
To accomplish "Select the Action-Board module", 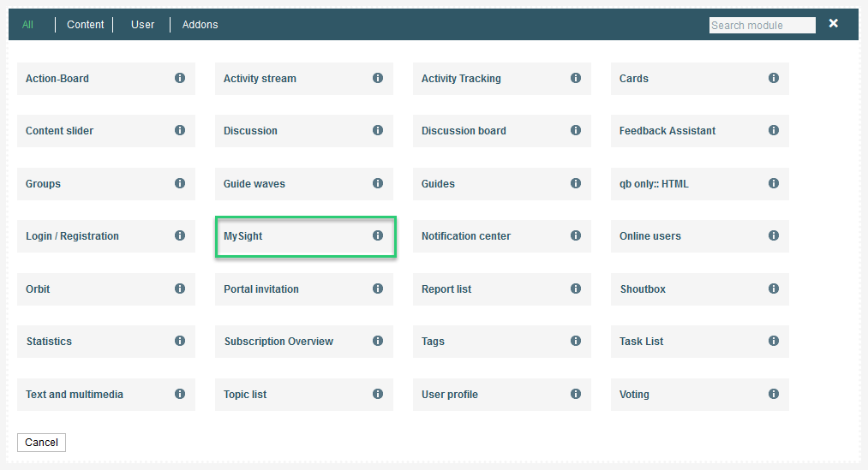I will (106, 79).
